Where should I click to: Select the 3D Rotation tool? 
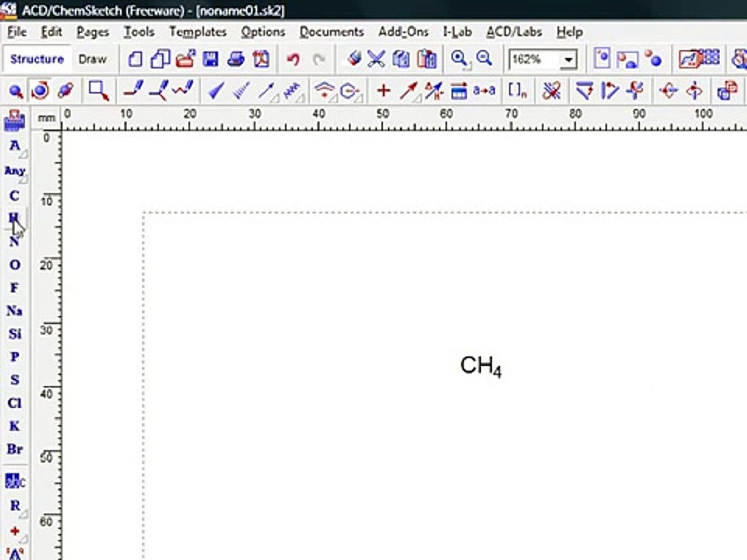(x=65, y=91)
